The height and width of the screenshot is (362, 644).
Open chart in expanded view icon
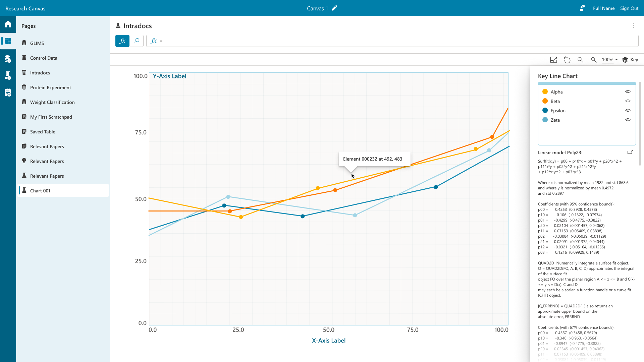tap(553, 60)
